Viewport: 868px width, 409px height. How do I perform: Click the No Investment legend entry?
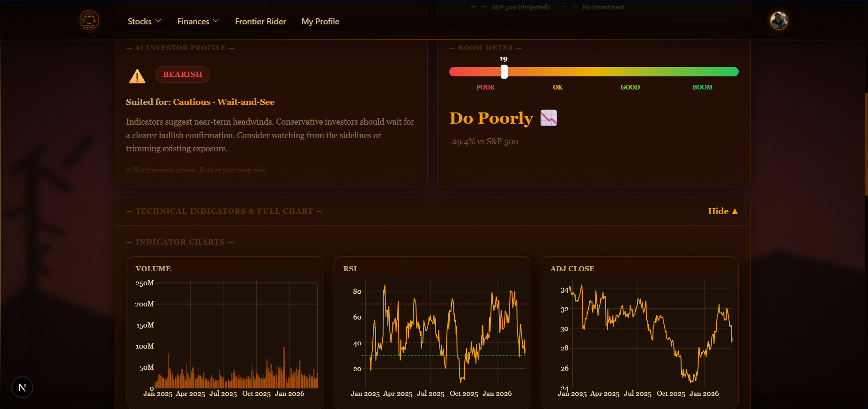594,7
